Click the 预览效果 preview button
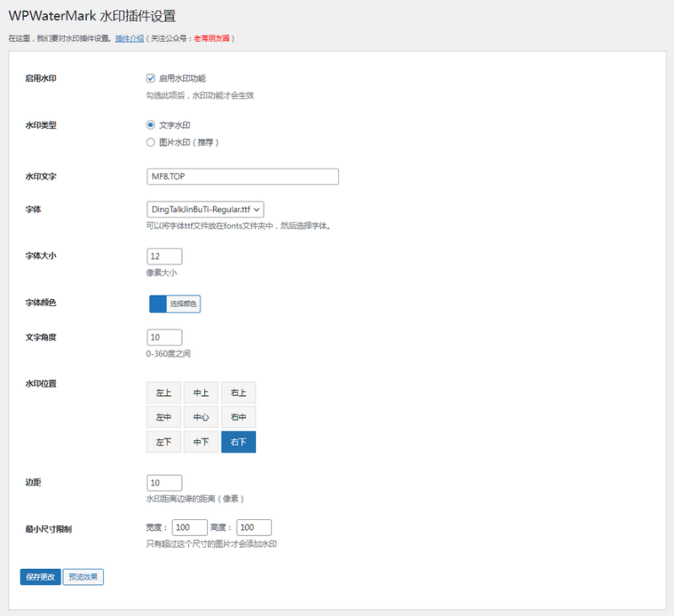Image resolution: width=674 pixels, height=616 pixels. (83, 577)
